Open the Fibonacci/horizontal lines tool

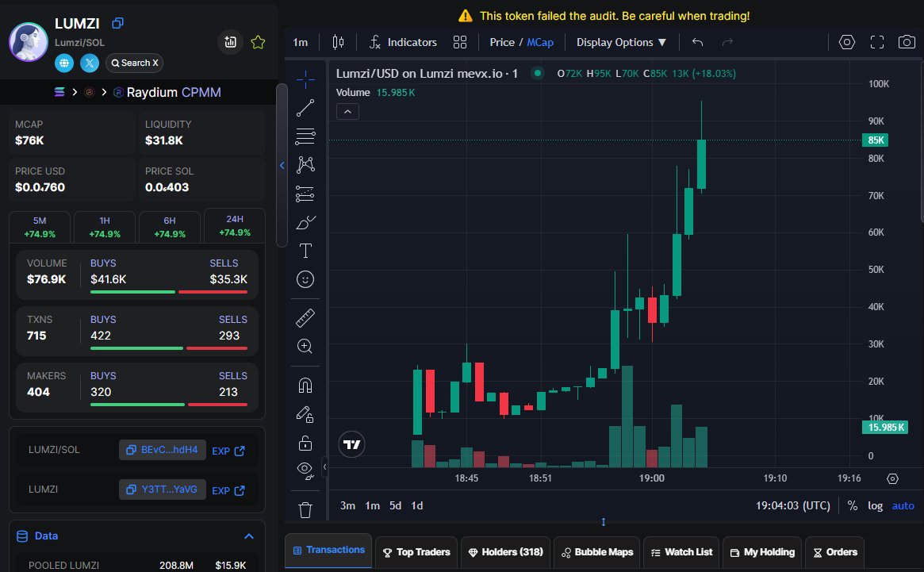(x=305, y=136)
